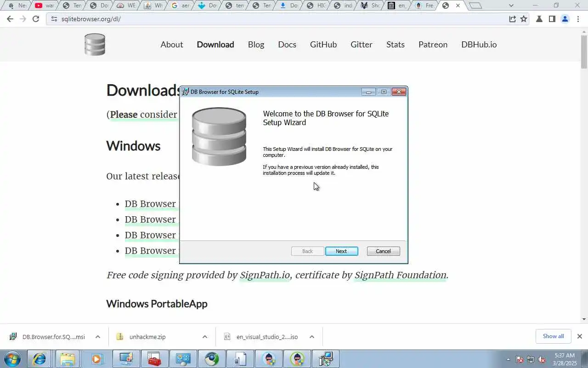The width and height of the screenshot is (588, 368).
Task: Open the tab search dropdown chevron
Action: tap(511, 6)
